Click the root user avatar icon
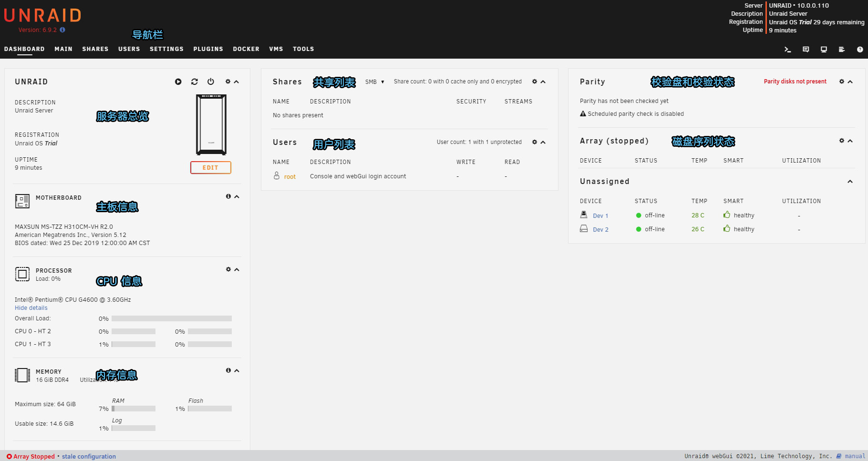The height and width of the screenshot is (461, 868). pos(277,175)
